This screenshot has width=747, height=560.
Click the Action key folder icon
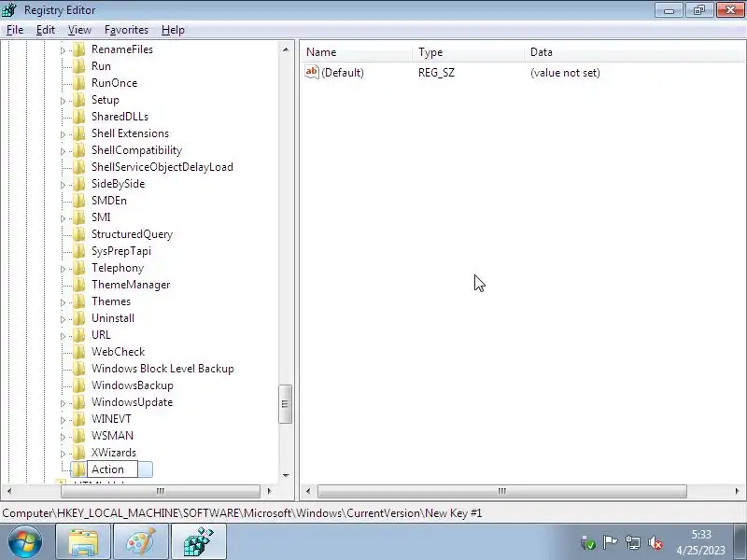[78, 469]
